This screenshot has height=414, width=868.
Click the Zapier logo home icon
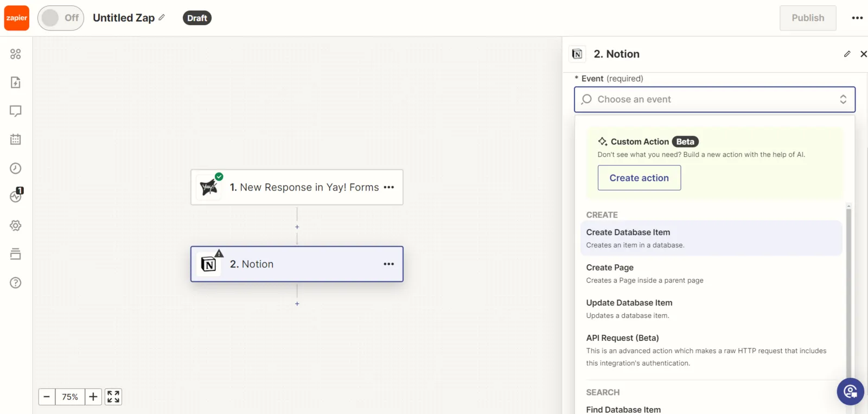[17, 18]
